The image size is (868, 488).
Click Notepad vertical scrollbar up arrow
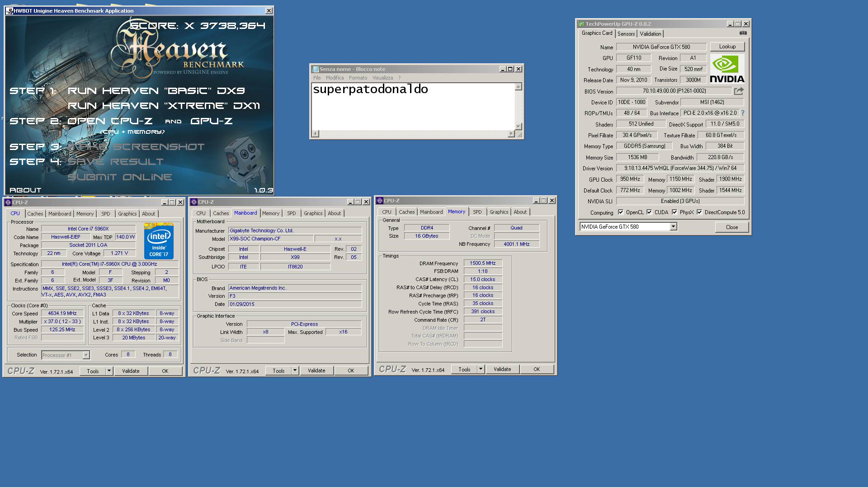(519, 87)
